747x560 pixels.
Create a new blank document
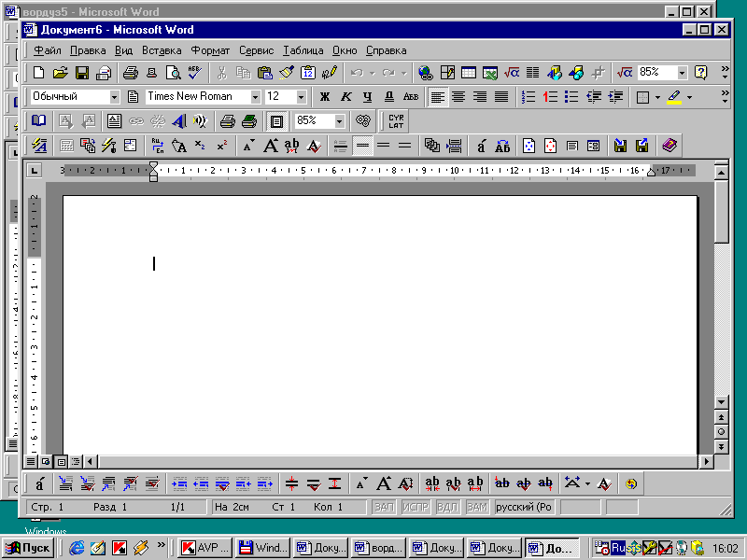pyautogui.click(x=38, y=73)
